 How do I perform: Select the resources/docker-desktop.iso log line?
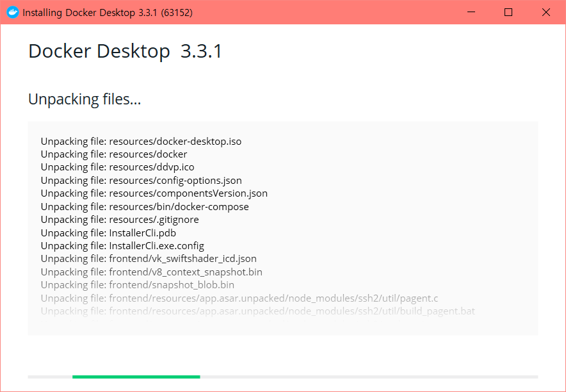(x=141, y=141)
